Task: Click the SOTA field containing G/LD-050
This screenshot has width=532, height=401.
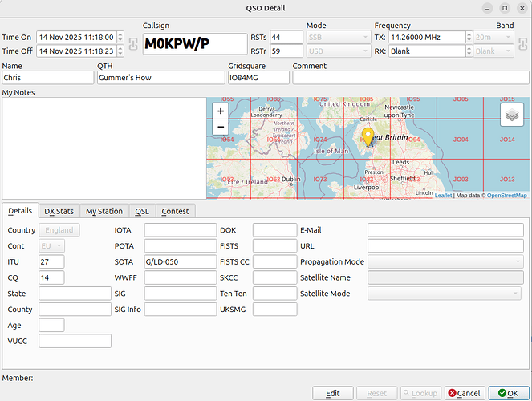Action: [180, 261]
